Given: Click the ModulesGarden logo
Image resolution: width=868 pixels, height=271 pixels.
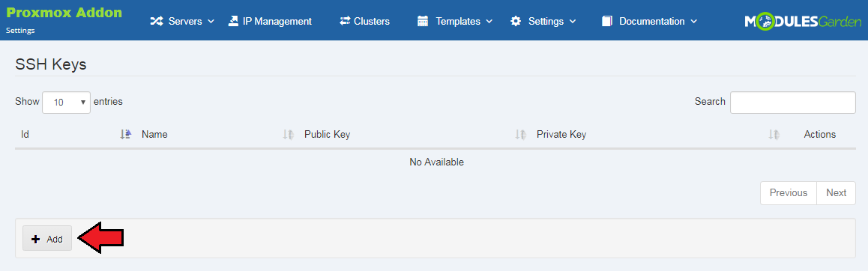Looking at the screenshot, I should (x=803, y=22).
